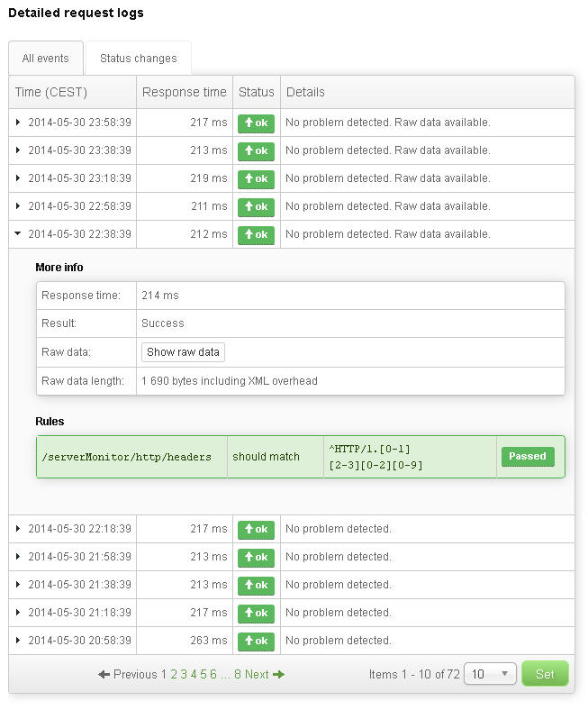
Task: Click the Previous left arrow icon
Action: point(104,674)
